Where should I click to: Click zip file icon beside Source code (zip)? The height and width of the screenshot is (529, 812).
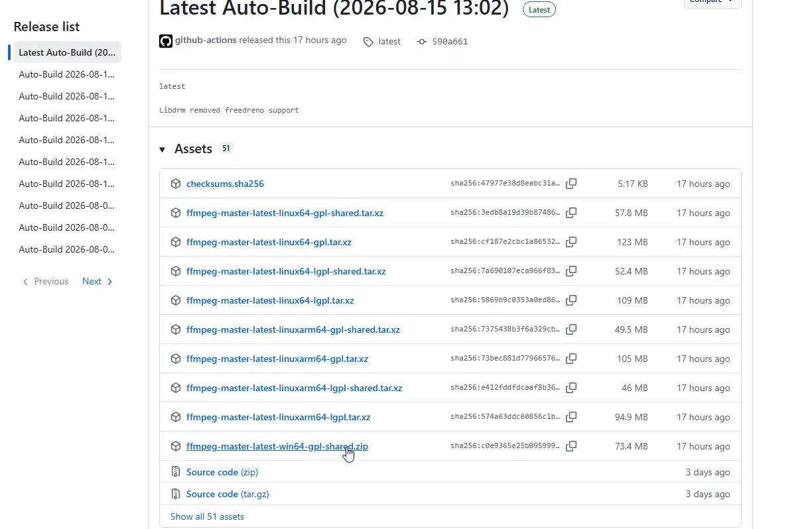click(x=176, y=472)
